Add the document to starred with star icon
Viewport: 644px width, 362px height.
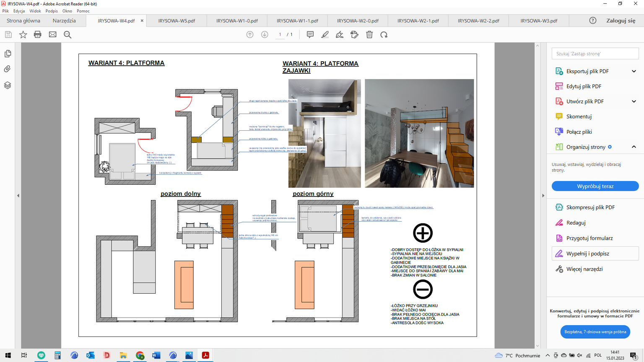click(x=23, y=35)
